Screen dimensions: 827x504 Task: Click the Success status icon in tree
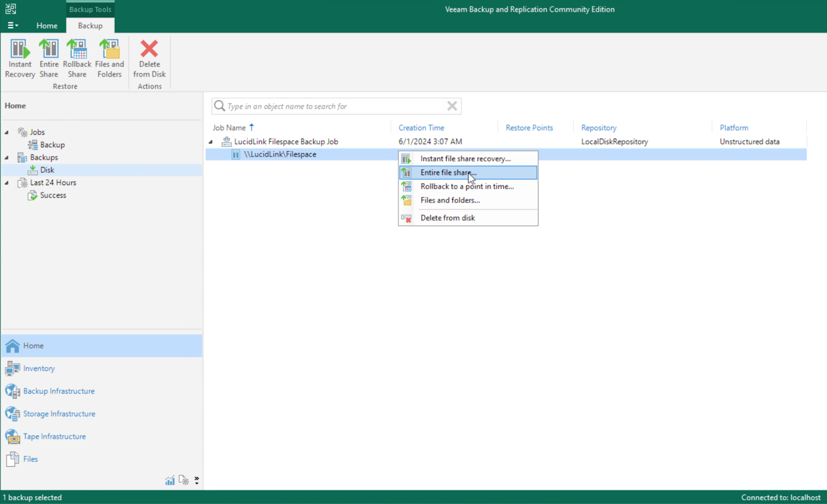pos(33,195)
